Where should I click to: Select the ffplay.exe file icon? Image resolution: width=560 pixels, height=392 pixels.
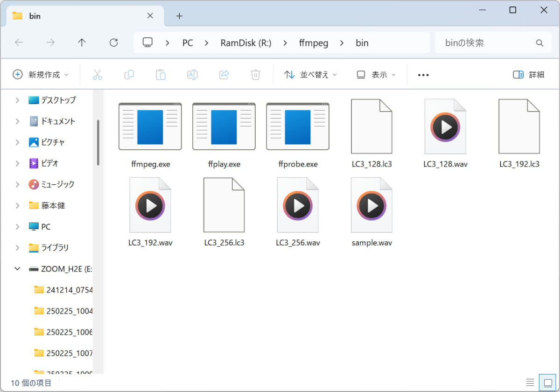(224, 126)
